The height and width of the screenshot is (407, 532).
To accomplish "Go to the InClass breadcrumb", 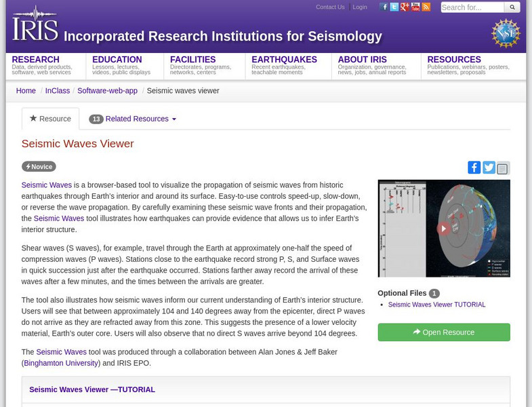I will [58, 91].
